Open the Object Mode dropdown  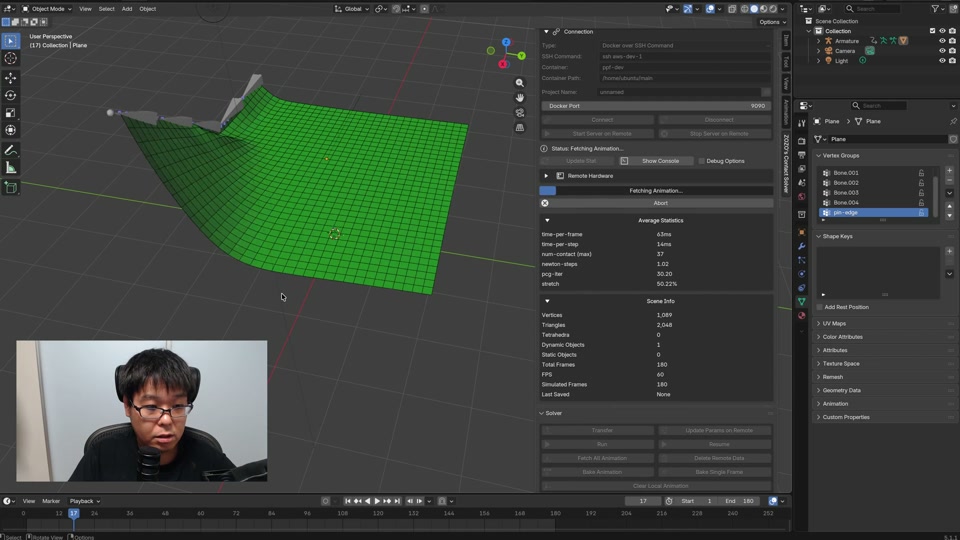pos(47,9)
